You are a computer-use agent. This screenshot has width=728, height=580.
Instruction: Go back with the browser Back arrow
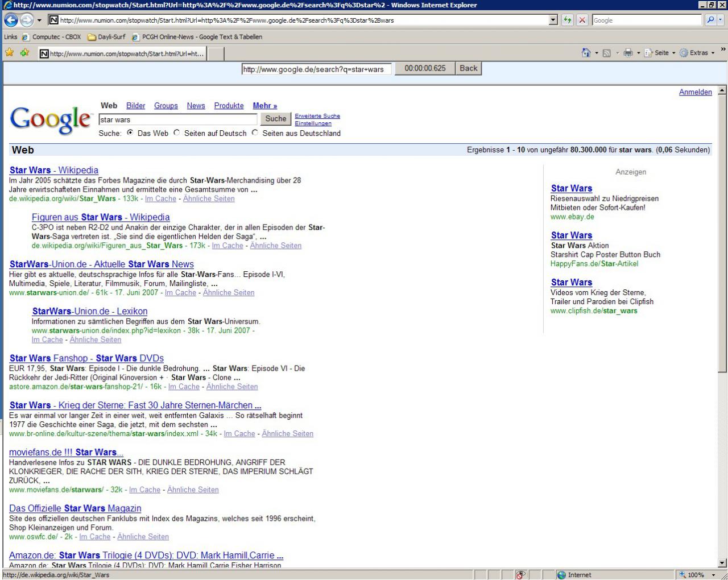11,20
